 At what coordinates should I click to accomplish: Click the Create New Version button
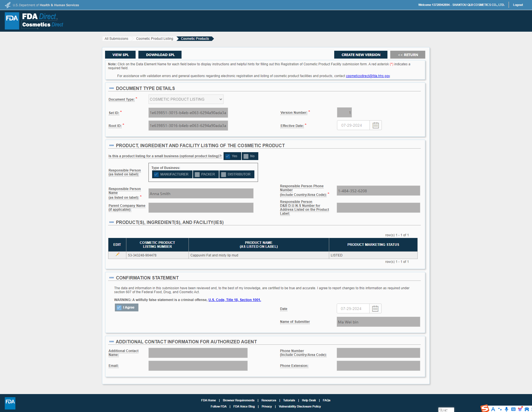coord(361,55)
